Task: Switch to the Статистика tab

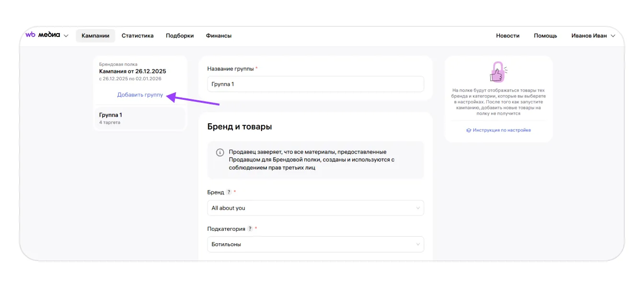Action: (138, 36)
